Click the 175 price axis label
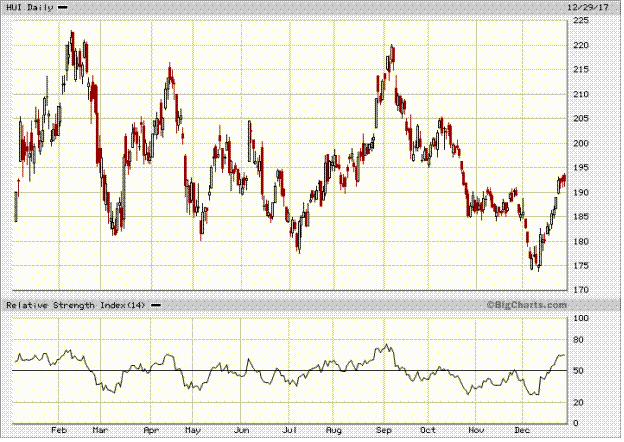Viewport: 624px width, 442px height. (581, 266)
